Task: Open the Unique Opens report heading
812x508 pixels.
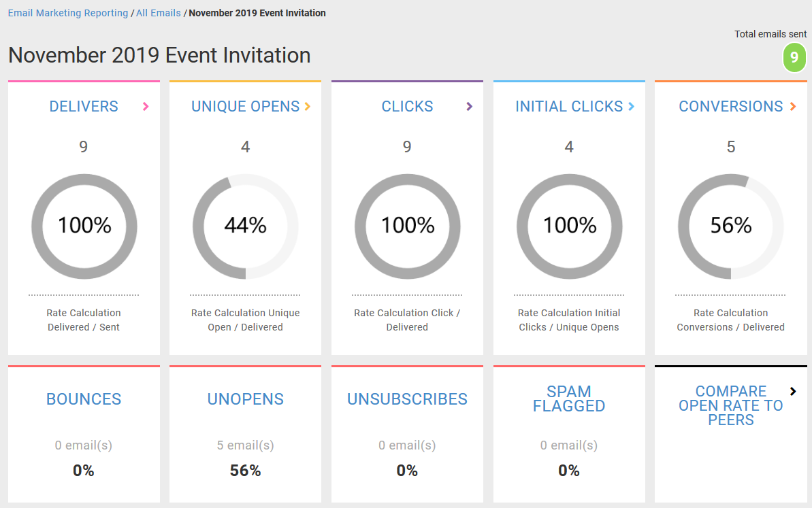Action: [245, 107]
